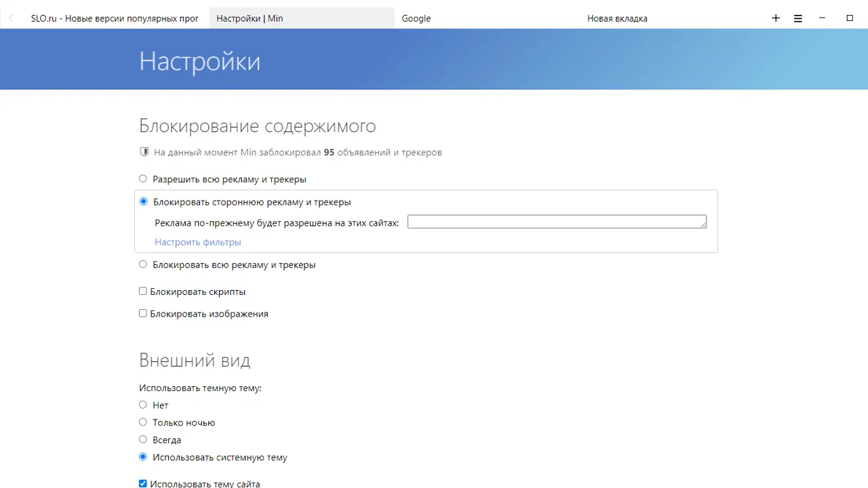
Task: Set dark theme to Только ночью
Action: point(143,422)
